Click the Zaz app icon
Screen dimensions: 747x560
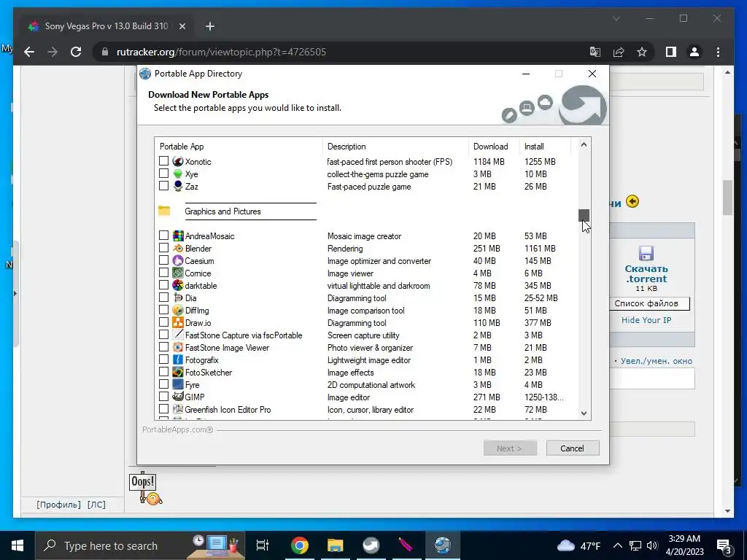click(178, 186)
